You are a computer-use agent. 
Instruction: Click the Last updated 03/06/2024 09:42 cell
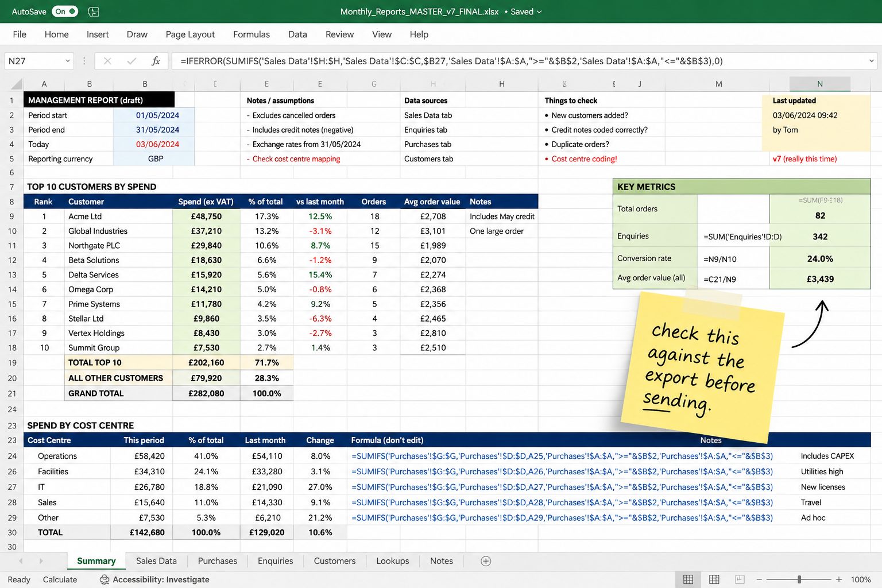(805, 115)
